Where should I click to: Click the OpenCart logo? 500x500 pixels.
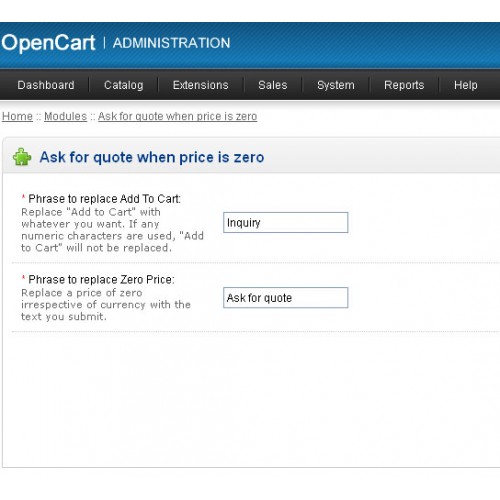[48, 43]
